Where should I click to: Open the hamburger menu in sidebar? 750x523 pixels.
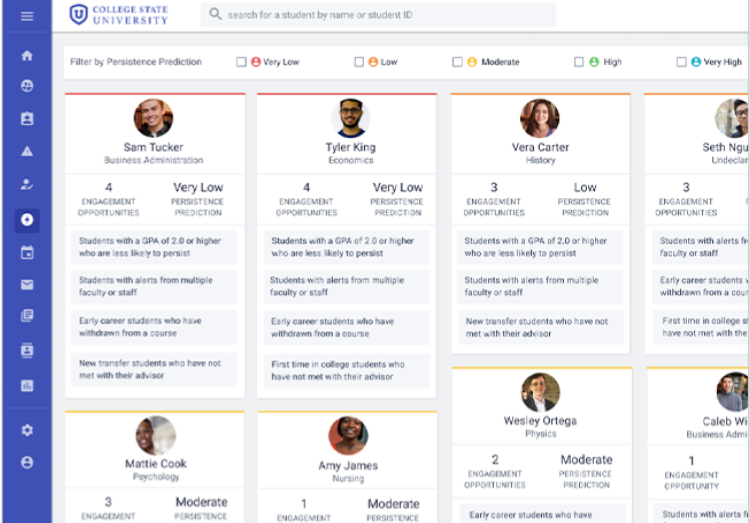[27, 16]
